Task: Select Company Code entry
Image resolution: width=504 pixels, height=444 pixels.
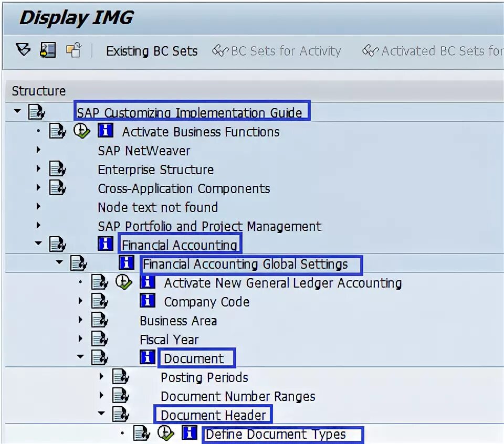Action: click(x=207, y=302)
